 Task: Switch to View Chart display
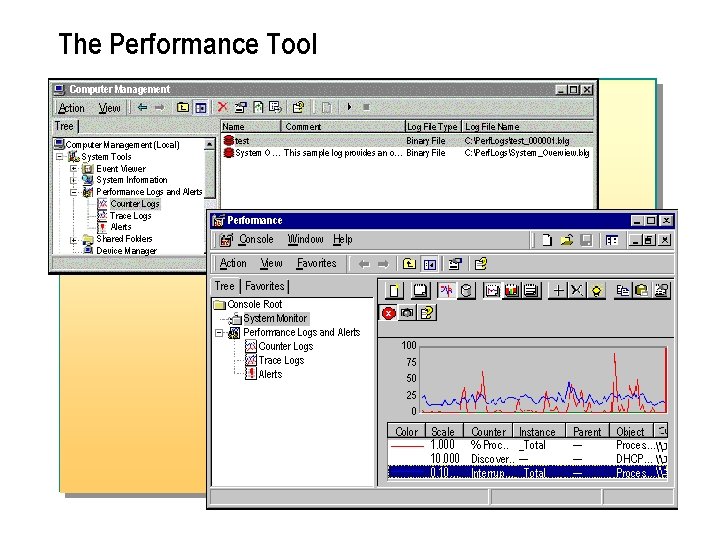pyautogui.click(x=492, y=291)
